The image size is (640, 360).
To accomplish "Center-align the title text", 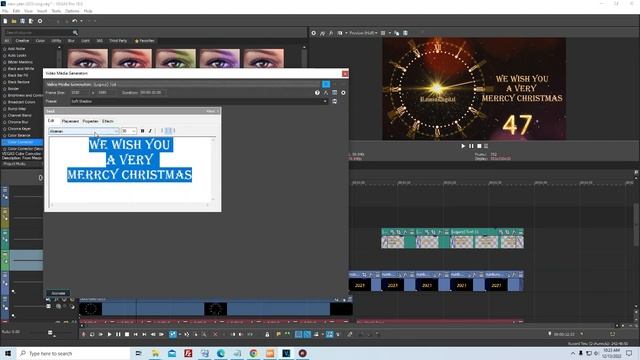I will (168, 131).
